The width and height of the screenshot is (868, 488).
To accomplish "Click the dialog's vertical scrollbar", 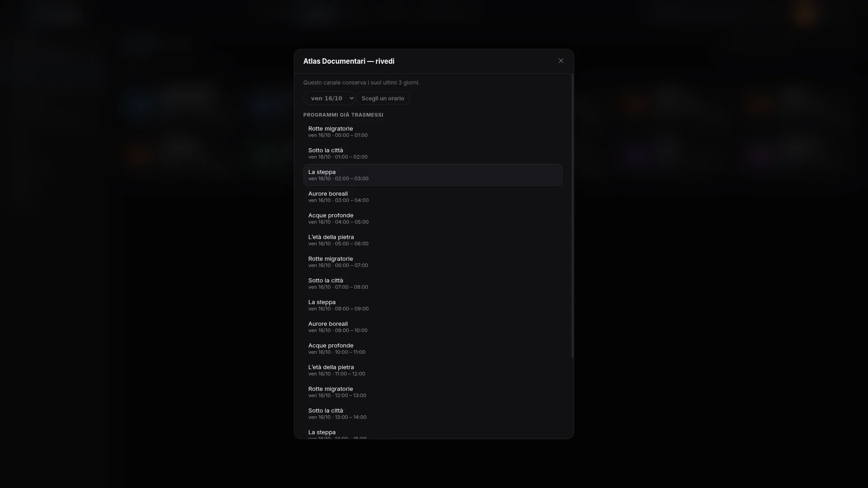I will tap(572, 216).
